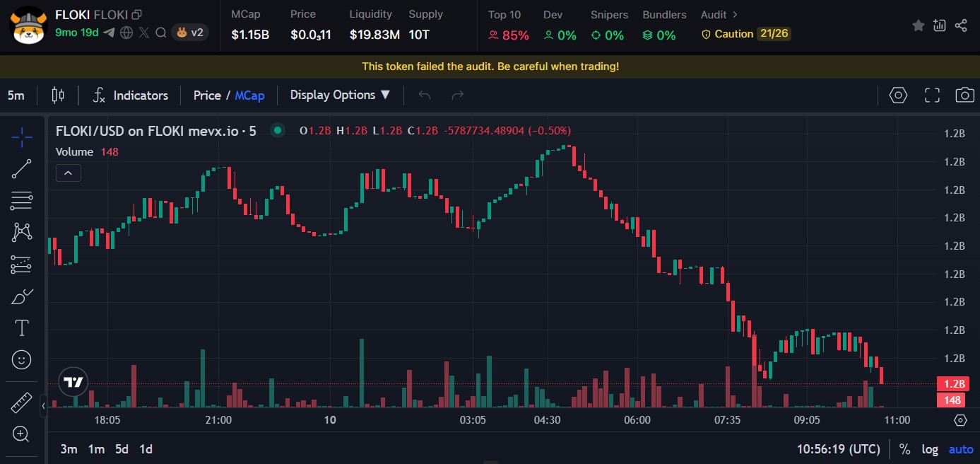Open the time axis settings gear

point(960,420)
